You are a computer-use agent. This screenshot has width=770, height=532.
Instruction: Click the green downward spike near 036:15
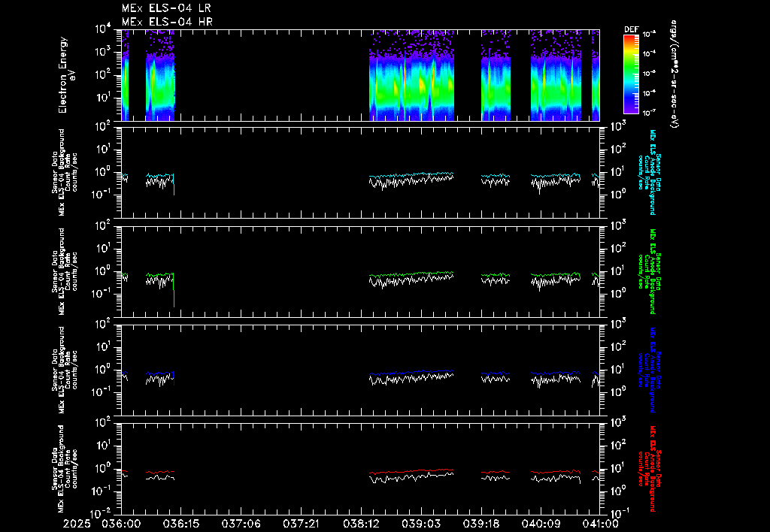click(x=174, y=291)
